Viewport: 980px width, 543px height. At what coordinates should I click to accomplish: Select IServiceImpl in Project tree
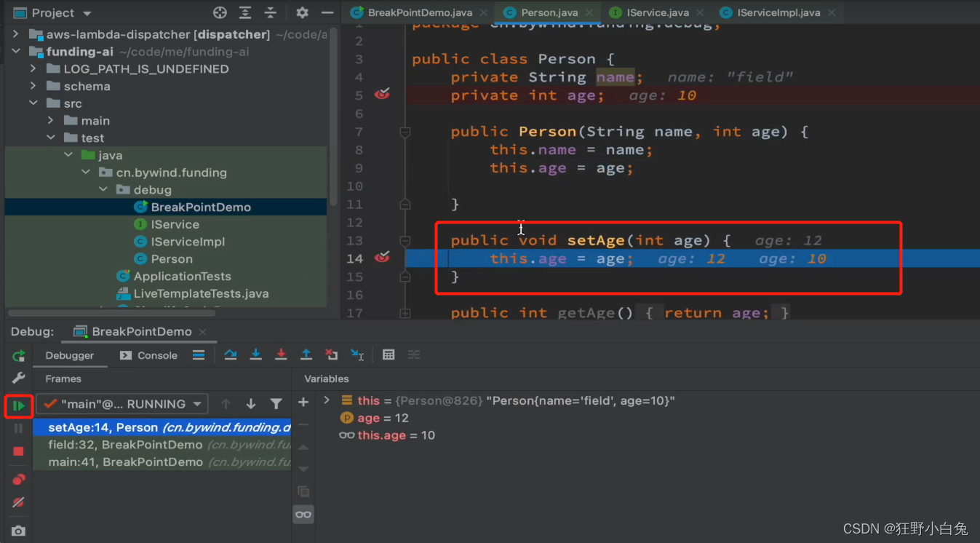179,242
